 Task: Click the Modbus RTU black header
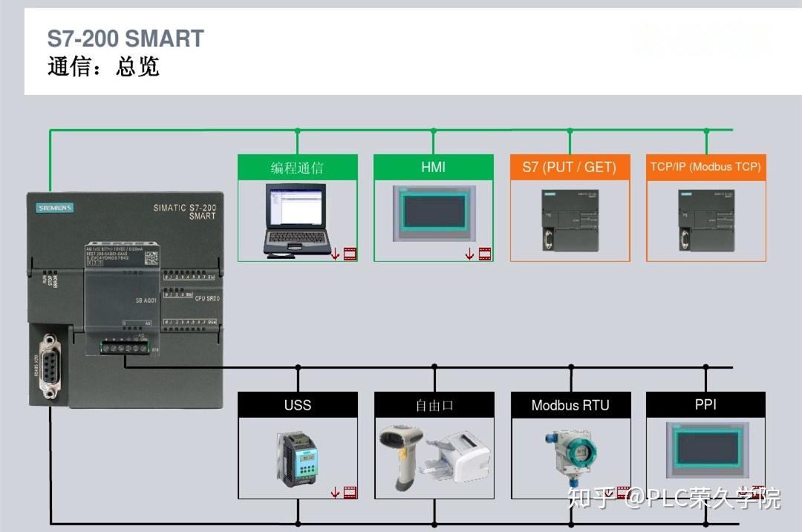(571, 404)
